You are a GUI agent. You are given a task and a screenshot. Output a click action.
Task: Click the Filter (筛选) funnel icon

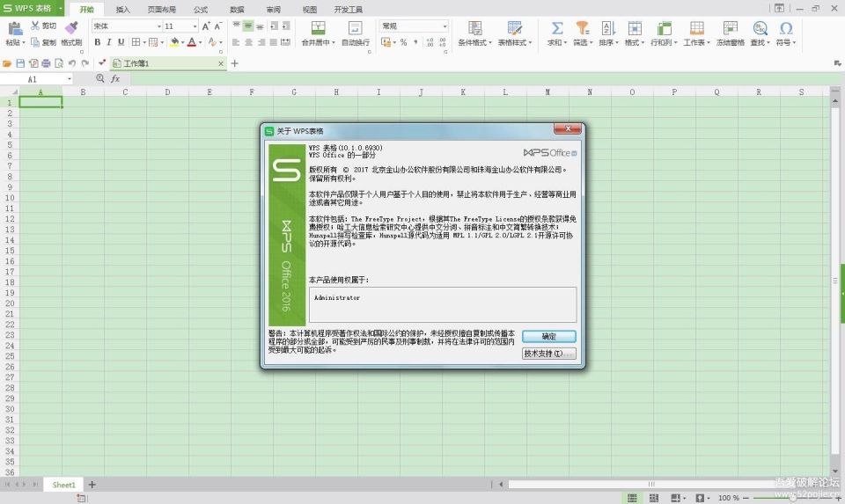pyautogui.click(x=582, y=28)
